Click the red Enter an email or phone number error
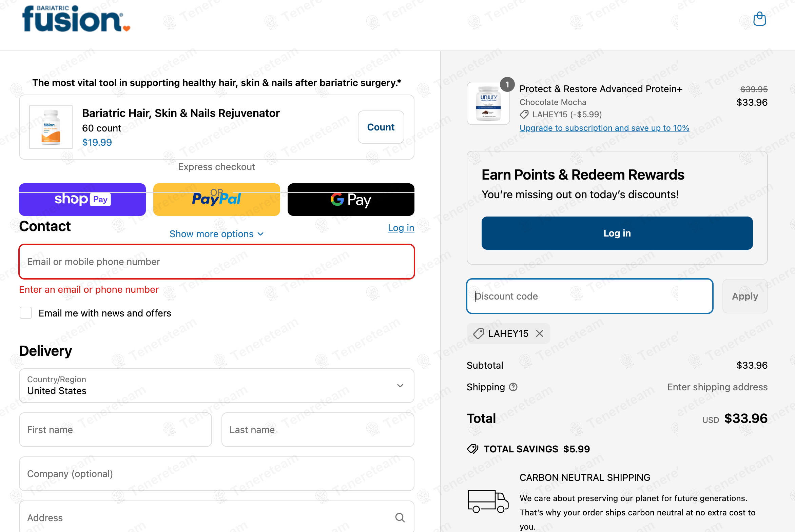The height and width of the screenshot is (532, 795). click(89, 289)
